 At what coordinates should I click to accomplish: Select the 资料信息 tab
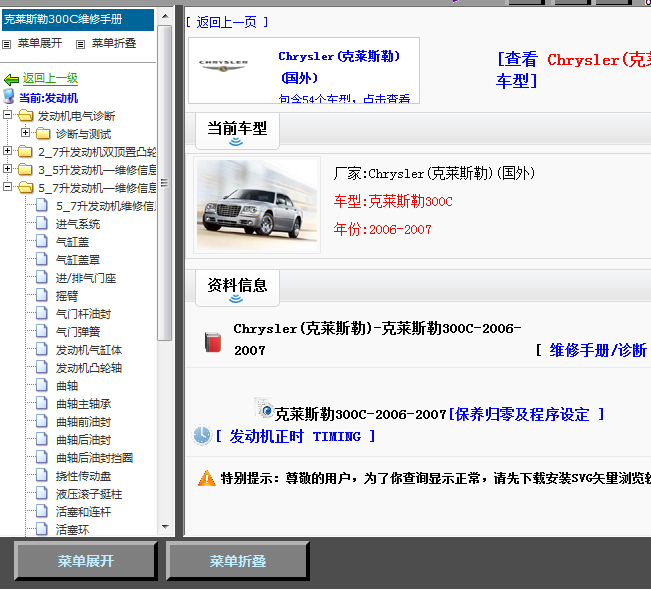pyautogui.click(x=237, y=288)
